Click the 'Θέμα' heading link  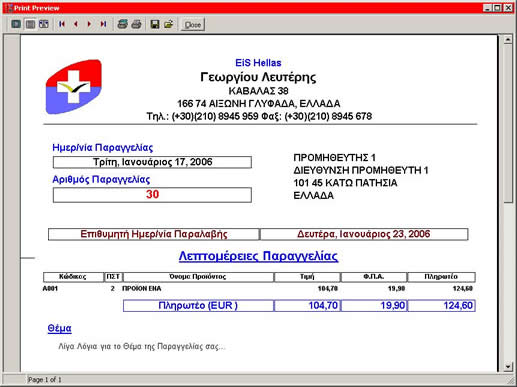(59, 329)
